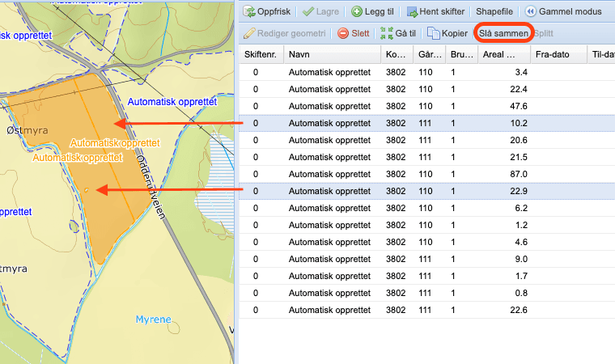
Task: Click the Fra-dato column header
Action: tap(558, 54)
